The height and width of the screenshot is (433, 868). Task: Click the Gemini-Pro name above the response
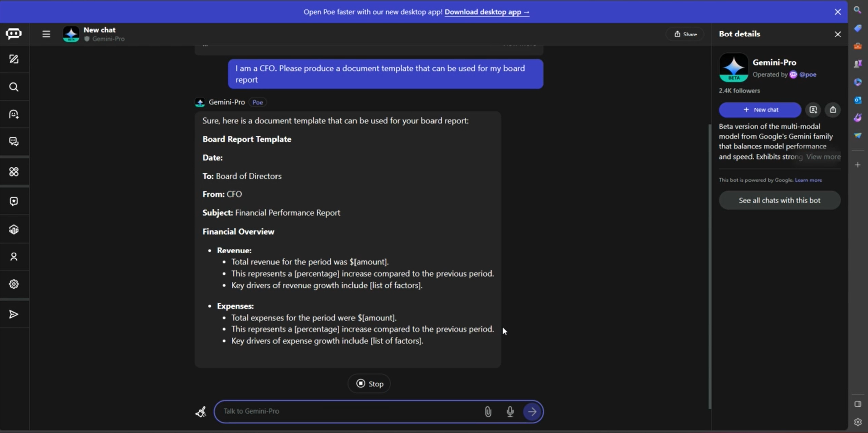(x=226, y=102)
